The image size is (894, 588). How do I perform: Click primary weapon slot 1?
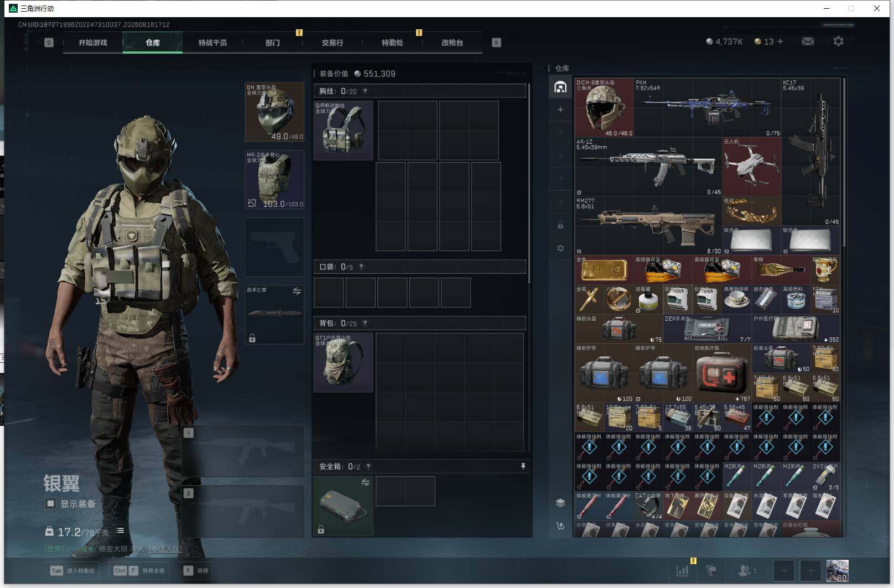pyautogui.click(x=242, y=451)
